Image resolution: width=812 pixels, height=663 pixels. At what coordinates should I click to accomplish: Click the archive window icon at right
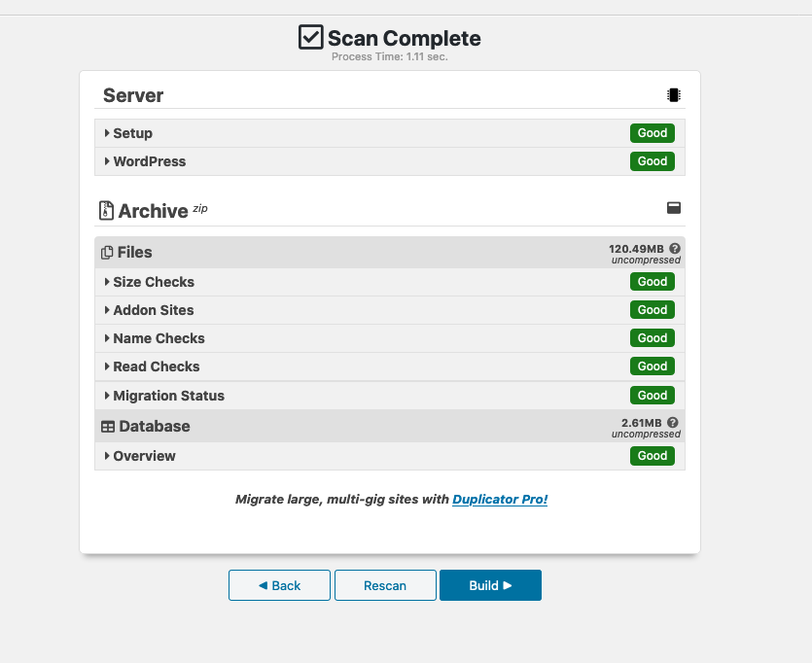673,208
